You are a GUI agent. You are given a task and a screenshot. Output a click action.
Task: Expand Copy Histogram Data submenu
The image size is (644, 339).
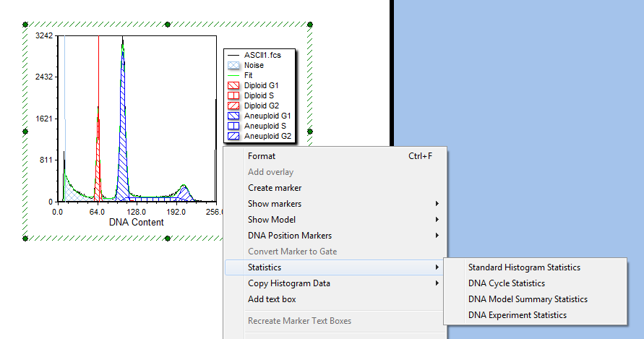tap(289, 283)
